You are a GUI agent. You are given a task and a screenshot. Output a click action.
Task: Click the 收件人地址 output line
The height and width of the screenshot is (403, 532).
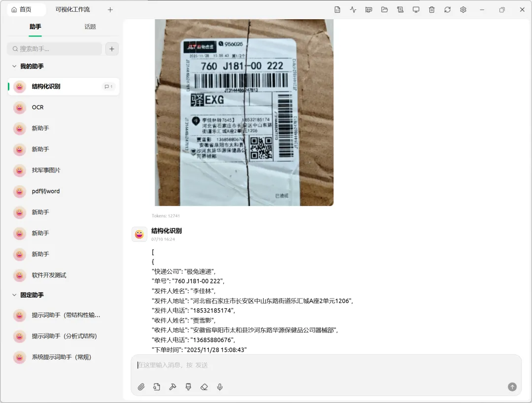pos(245,330)
